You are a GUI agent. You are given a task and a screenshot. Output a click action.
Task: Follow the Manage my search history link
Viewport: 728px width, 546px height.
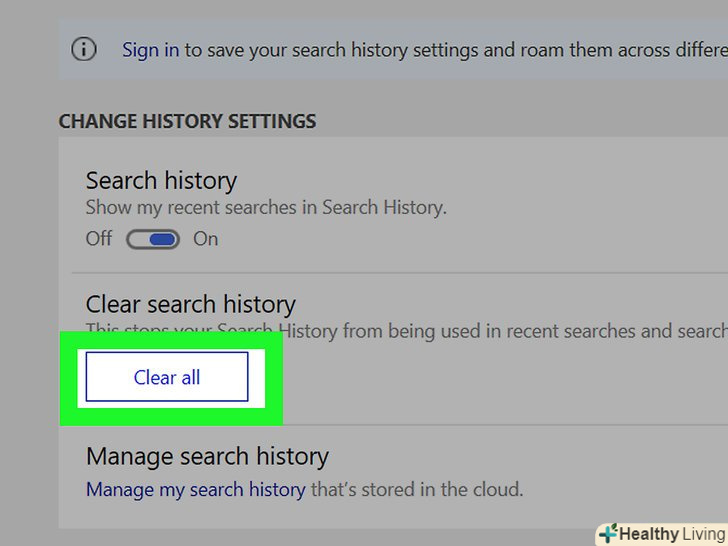coord(195,489)
